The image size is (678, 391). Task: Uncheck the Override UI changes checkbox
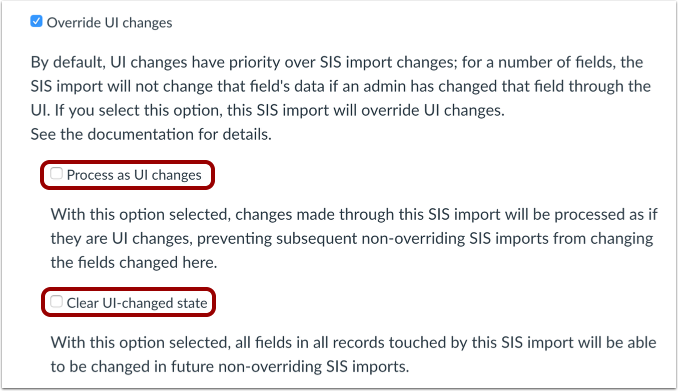(36, 21)
